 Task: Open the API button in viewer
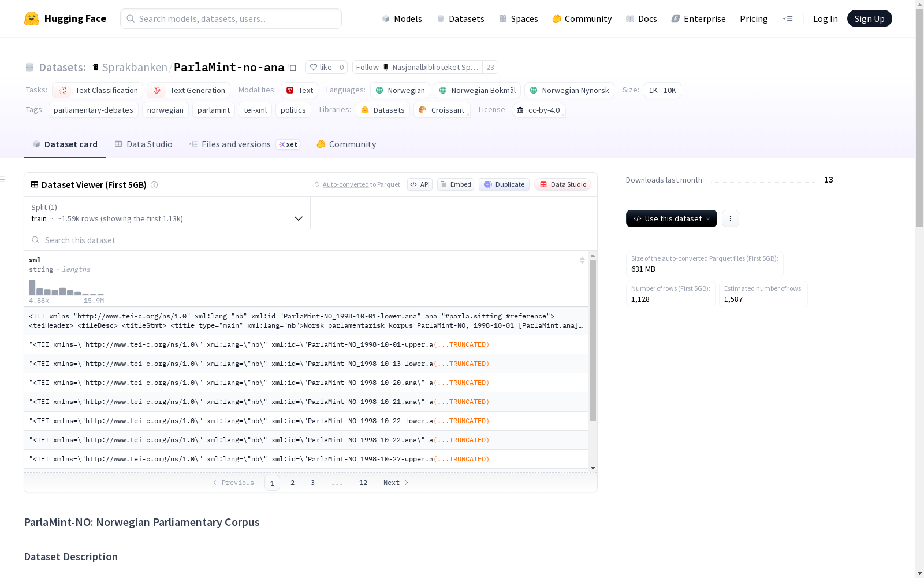click(420, 184)
